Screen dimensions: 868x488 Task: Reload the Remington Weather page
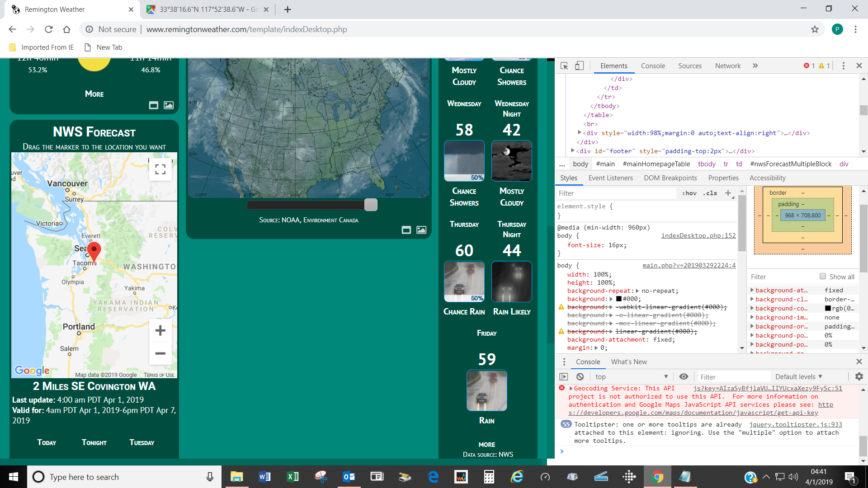[48, 29]
